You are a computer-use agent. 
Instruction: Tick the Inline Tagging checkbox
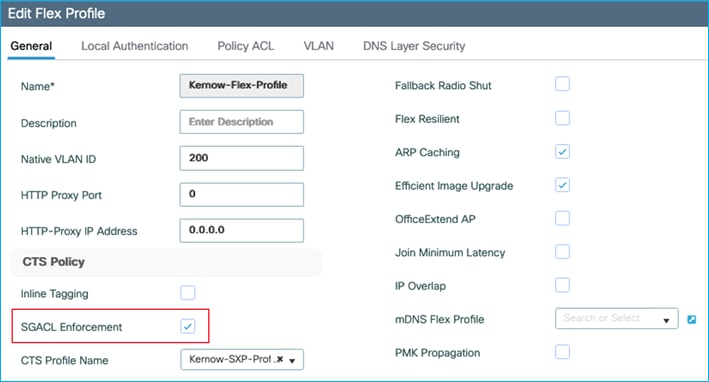pos(188,293)
